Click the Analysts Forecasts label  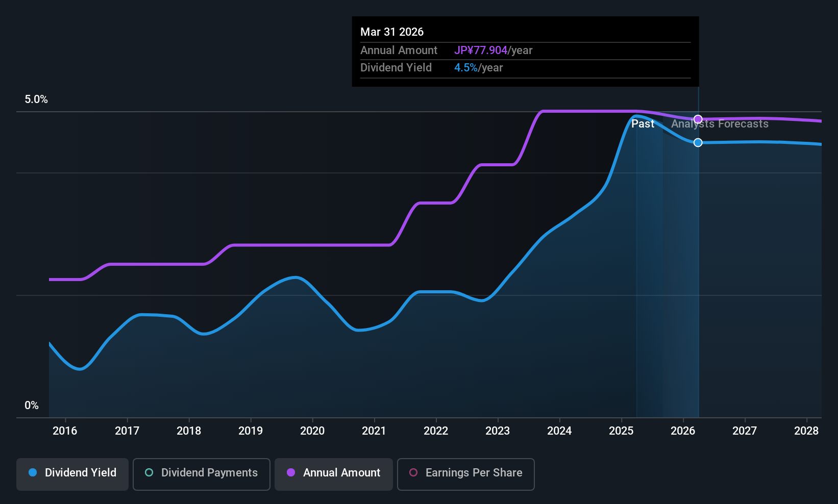pyautogui.click(x=720, y=124)
